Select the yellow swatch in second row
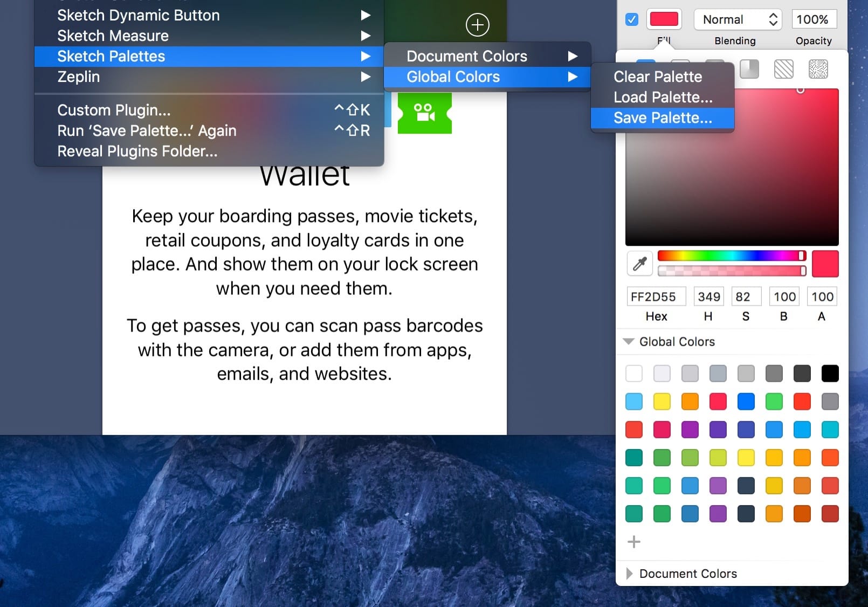This screenshot has height=607, width=868. click(x=662, y=401)
